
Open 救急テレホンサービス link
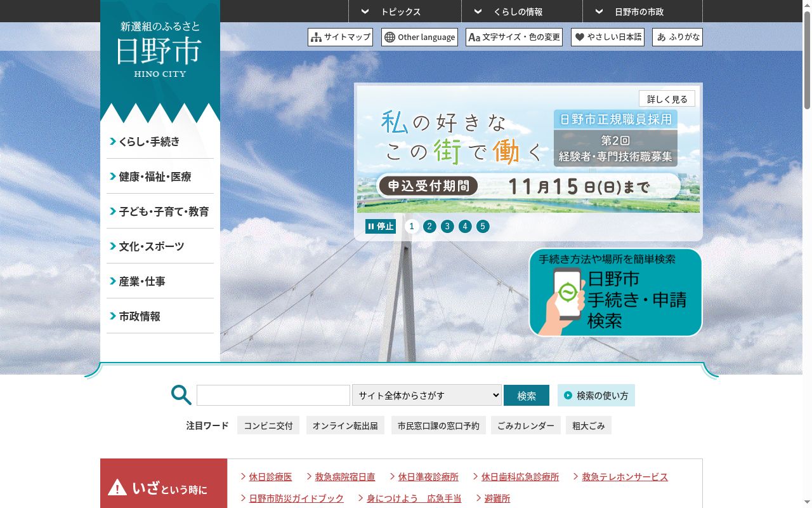pyautogui.click(x=625, y=476)
